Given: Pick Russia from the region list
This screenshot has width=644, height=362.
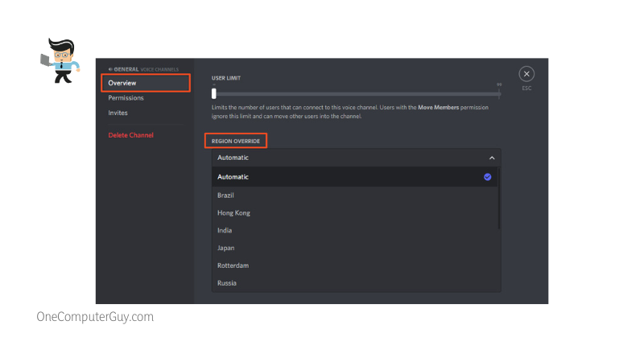Looking at the screenshot, I should coord(354,283).
